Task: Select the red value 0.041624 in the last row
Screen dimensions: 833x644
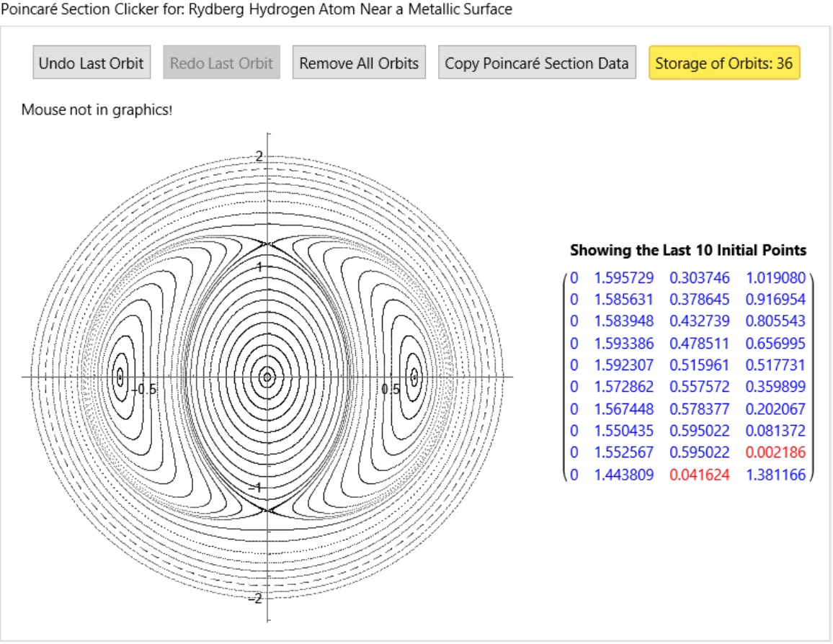Action: 699,474
